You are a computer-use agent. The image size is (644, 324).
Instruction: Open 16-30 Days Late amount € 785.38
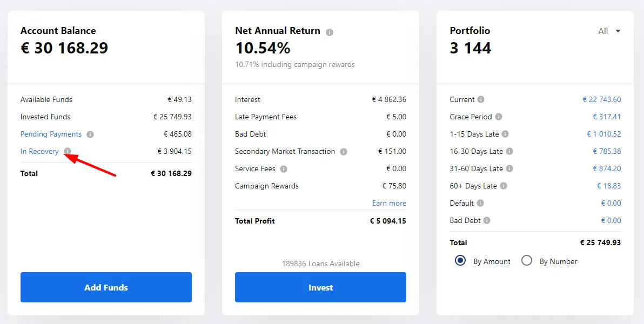[607, 152]
